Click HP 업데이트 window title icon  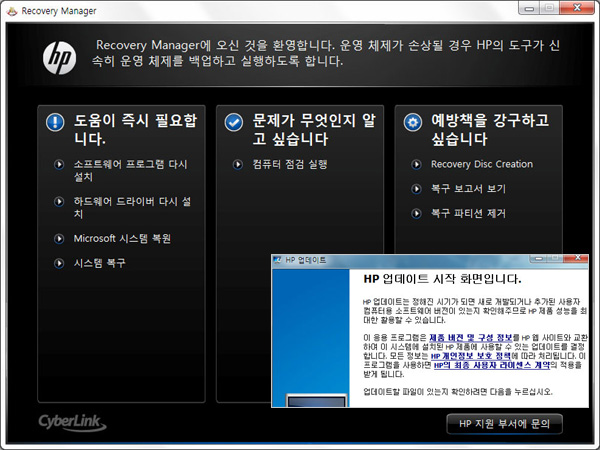[x=277, y=260]
